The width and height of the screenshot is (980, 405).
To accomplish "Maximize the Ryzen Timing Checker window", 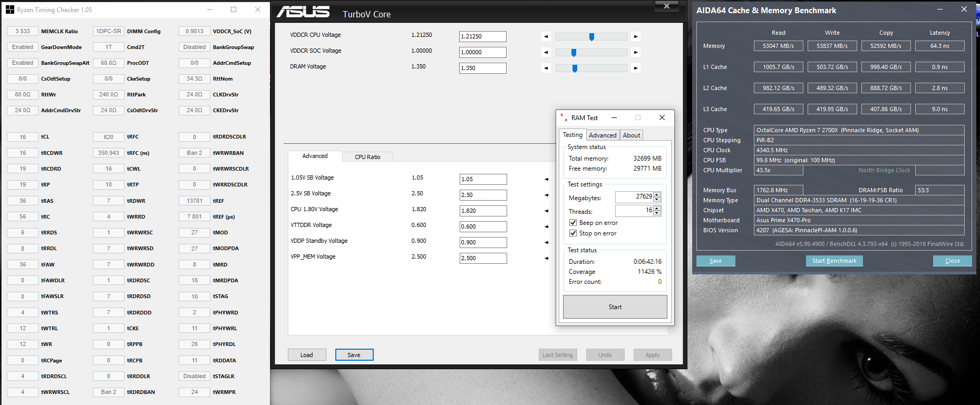I will [x=234, y=9].
